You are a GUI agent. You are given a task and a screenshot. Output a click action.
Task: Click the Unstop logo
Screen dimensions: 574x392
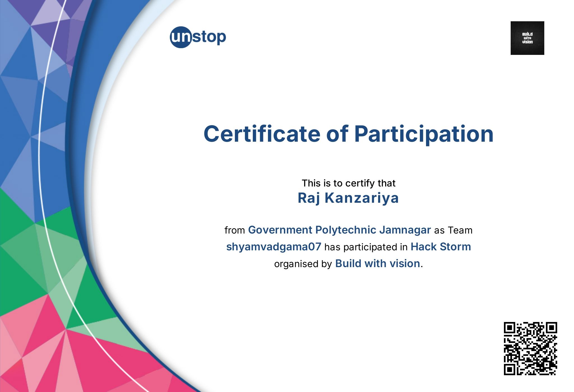[198, 37]
